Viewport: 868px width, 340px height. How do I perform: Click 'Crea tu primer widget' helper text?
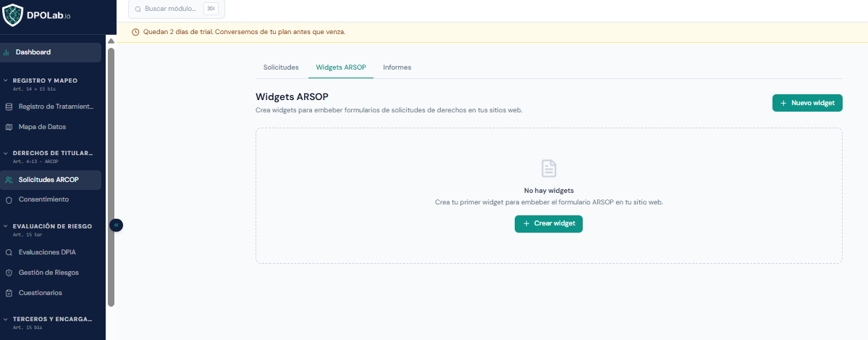549,202
